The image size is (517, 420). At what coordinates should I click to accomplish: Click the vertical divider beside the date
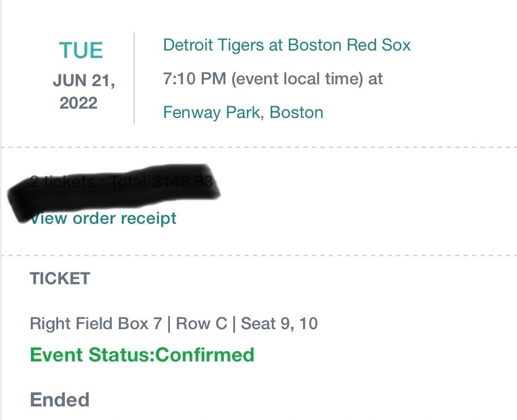click(134, 78)
